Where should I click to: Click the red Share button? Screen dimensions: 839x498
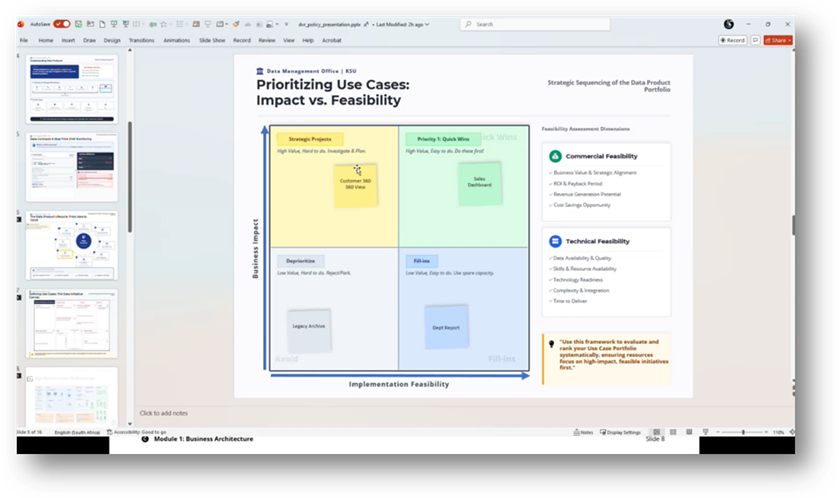pyautogui.click(x=778, y=40)
